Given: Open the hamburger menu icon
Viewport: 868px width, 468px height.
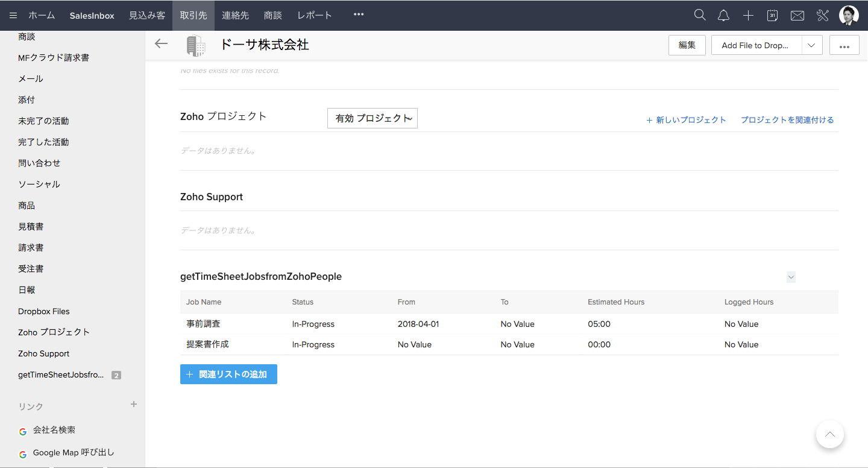Looking at the screenshot, I should [13, 16].
